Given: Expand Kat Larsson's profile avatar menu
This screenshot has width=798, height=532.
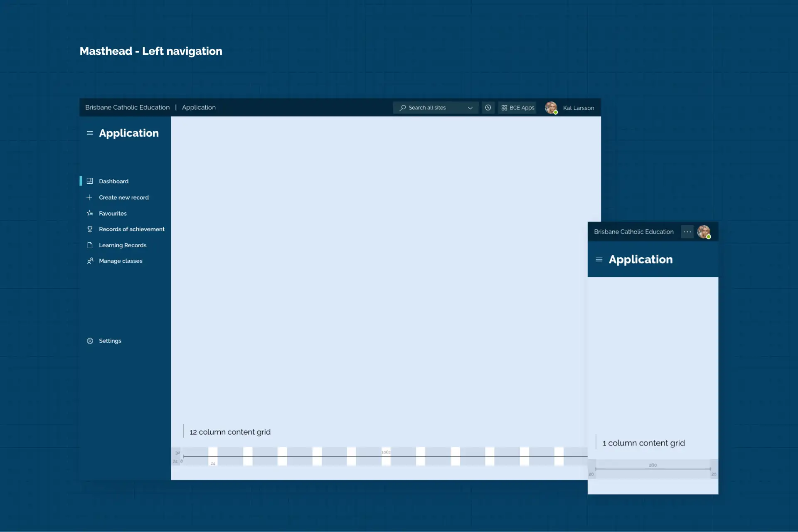Looking at the screenshot, I should [x=551, y=107].
